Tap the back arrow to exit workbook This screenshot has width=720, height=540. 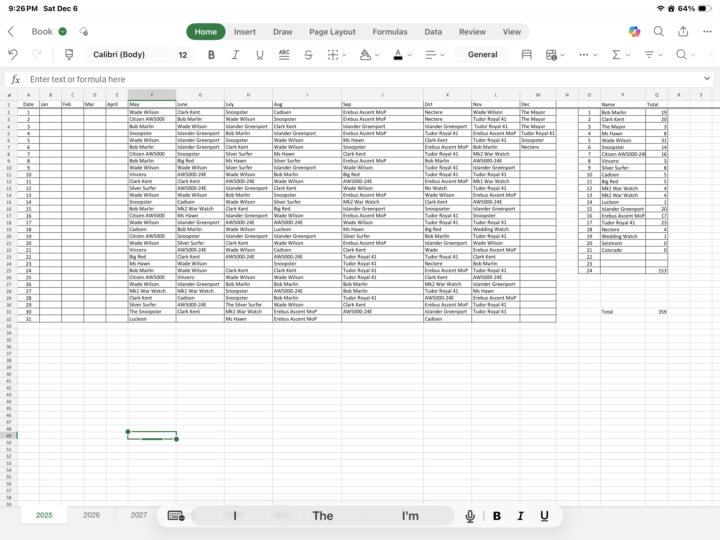point(11,31)
